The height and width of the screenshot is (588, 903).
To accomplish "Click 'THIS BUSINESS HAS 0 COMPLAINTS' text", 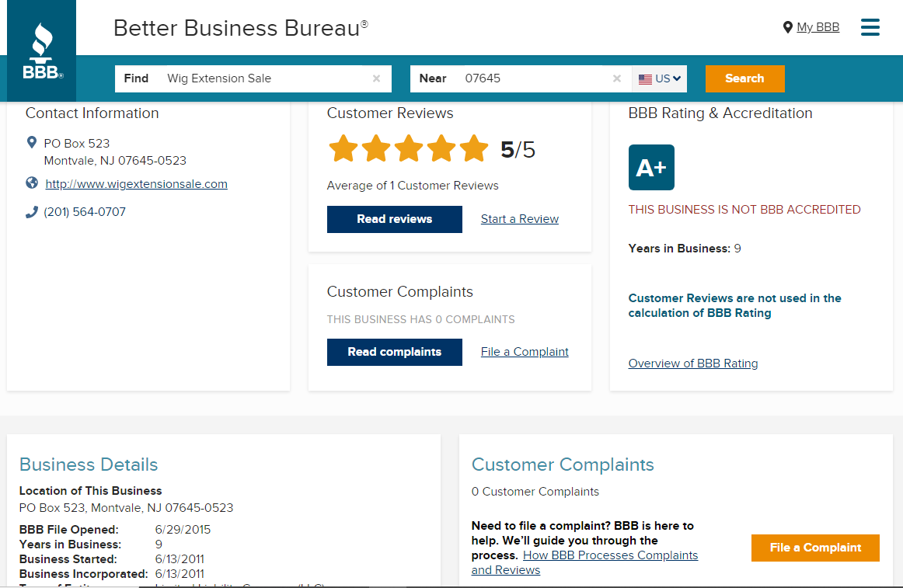I will [421, 319].
